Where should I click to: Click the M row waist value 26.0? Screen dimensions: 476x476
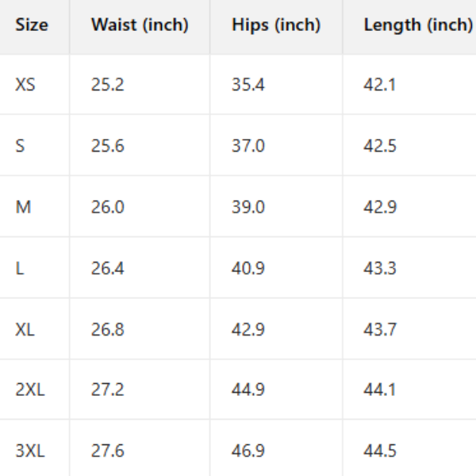pos(108,207)
